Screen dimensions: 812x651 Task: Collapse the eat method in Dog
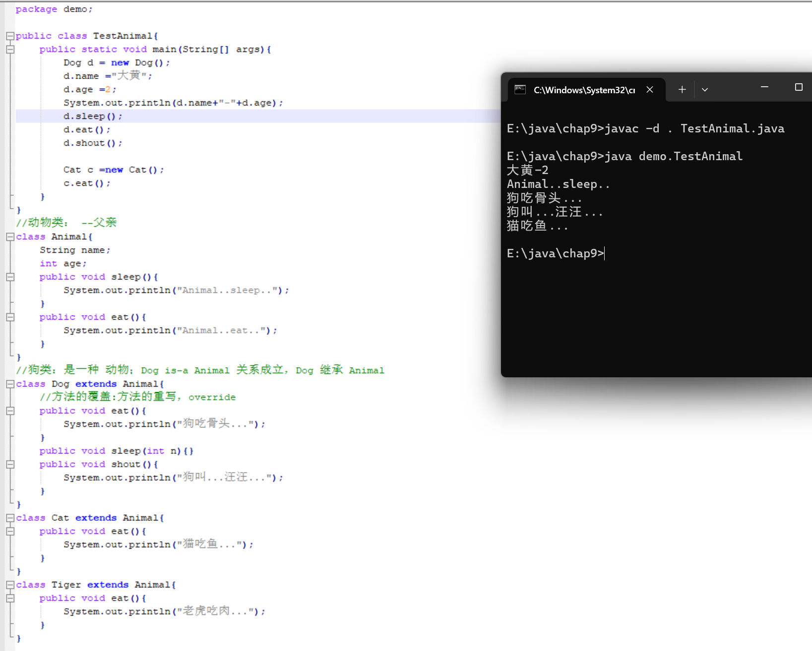pos(9,411)
